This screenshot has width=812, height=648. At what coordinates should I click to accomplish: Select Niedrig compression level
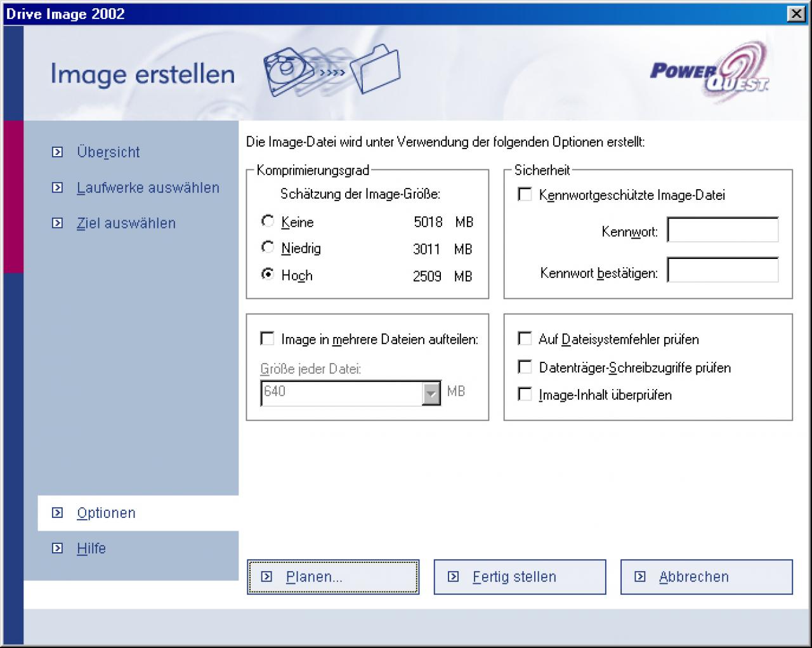pos(268,248)
